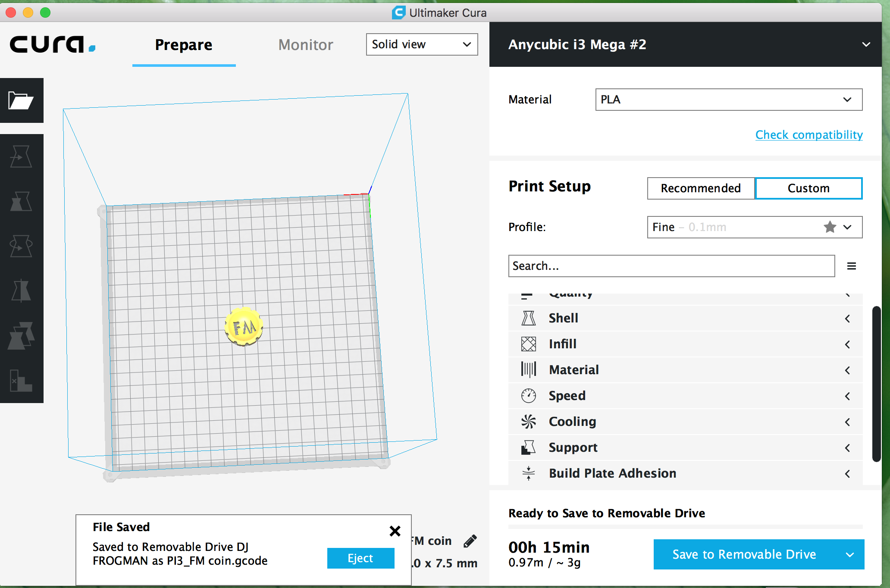The width and height of the screenshot is (890, 588).
Task: Click the 0.97m / ~ 3g material estimate
Action: coord(545,563)
